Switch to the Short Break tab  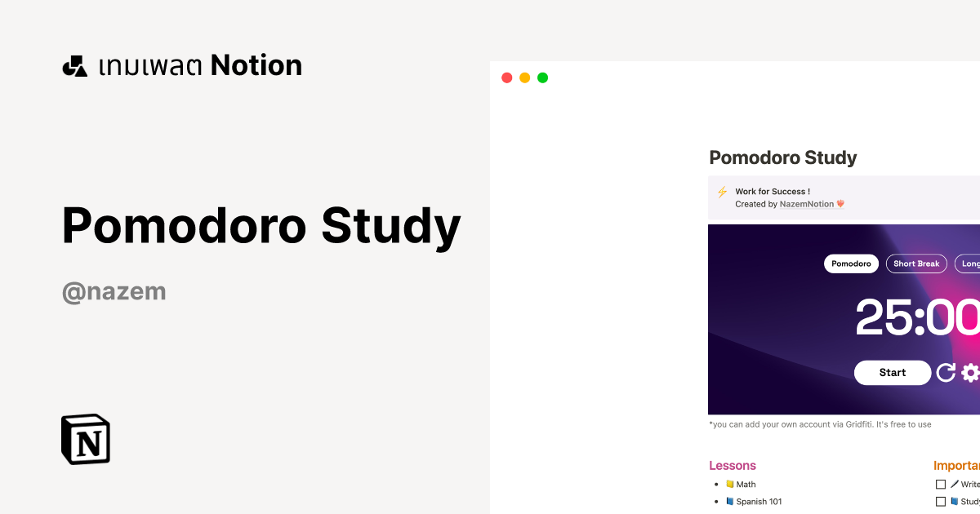[916, 264]
